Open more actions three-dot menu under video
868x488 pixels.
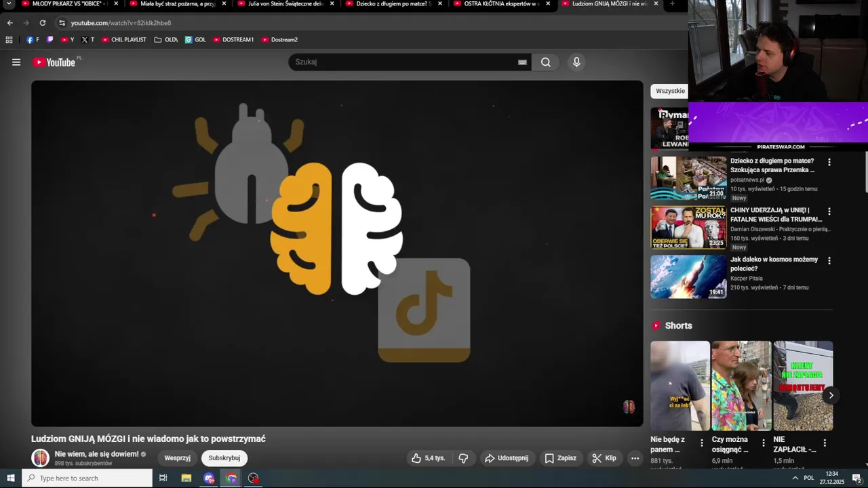[635, 458]
